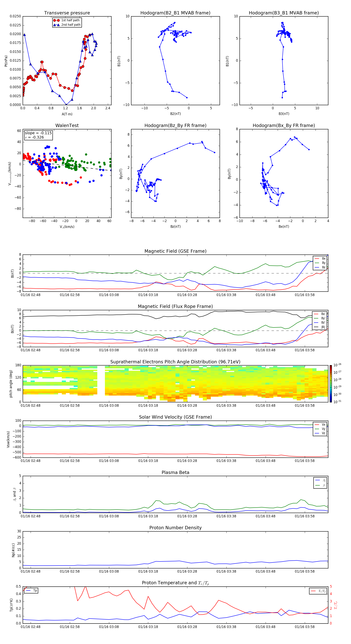Click the Tp(10^6K) y-axis label
351x644 pixels.
[12, 605]
